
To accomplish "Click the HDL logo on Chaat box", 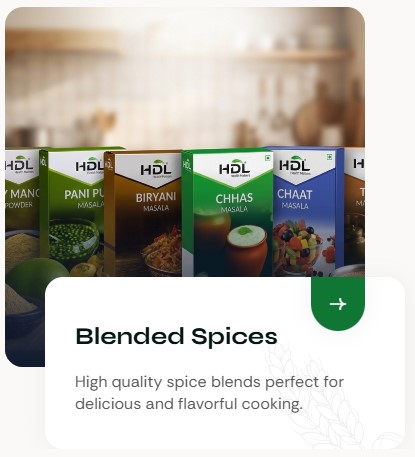I will (x=295, y=165).
